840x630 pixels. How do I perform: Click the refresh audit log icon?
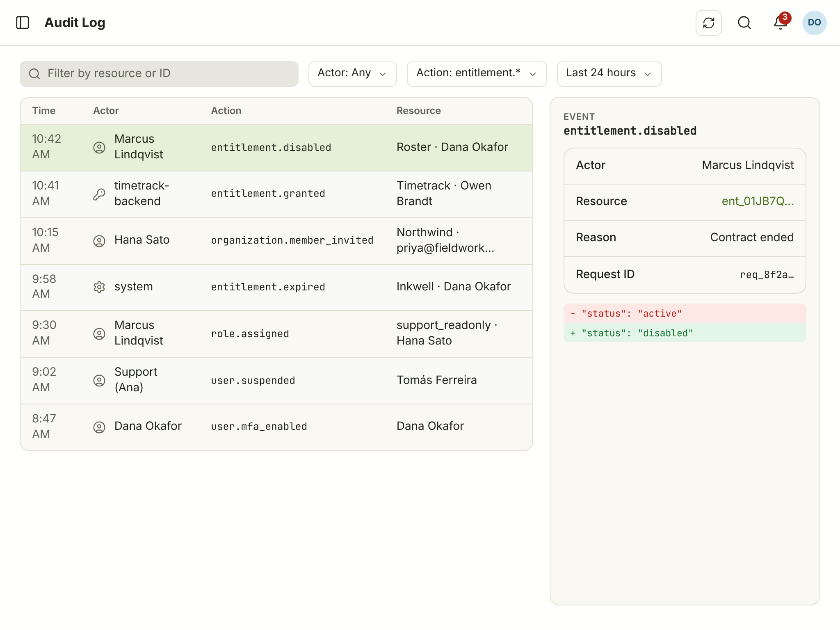tap(708, 23)
